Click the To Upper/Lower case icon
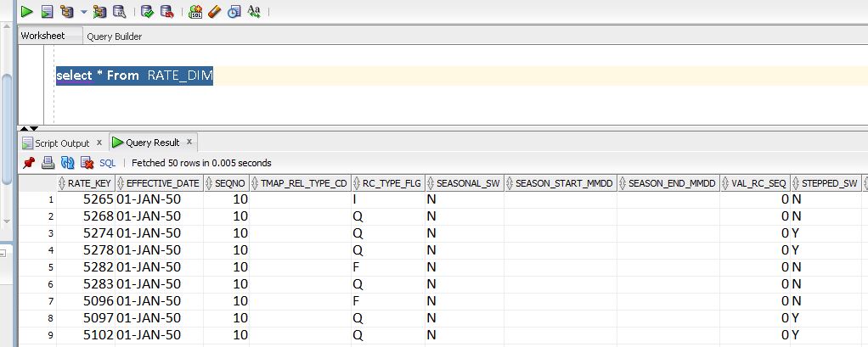Screen dimensions: 868x347 click(254, 12)
